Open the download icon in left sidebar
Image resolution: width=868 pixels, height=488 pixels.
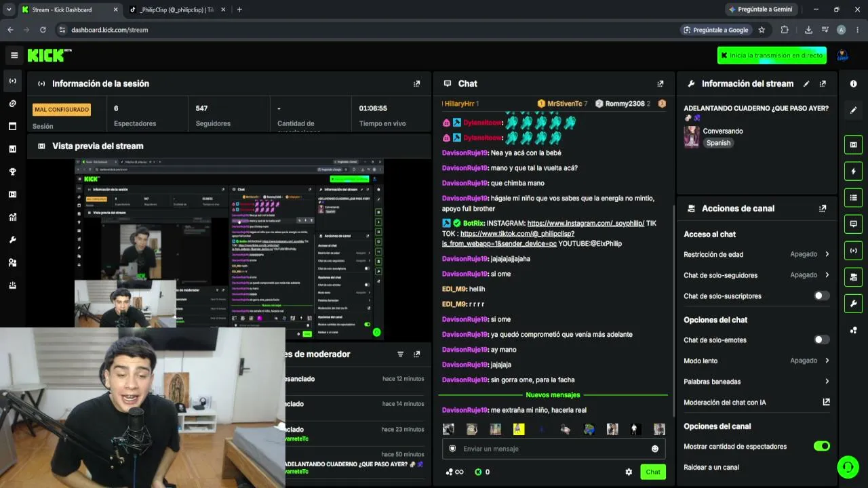12,285
